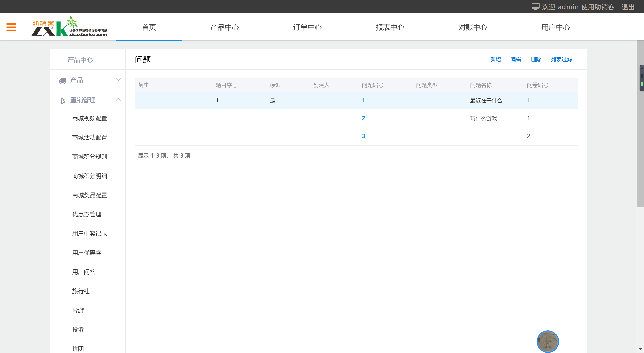Open 列表过滤 to filter the list
The height and width of the screenshot is (353, 644).
[561, 59]
